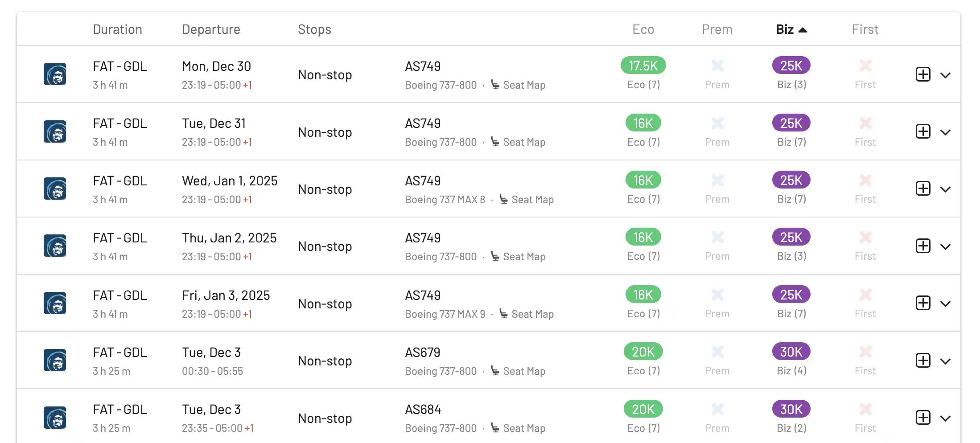Expand the AS679 flight details chevron
The width and height of the screenshot is (980, 443).
tap(945, 361)
